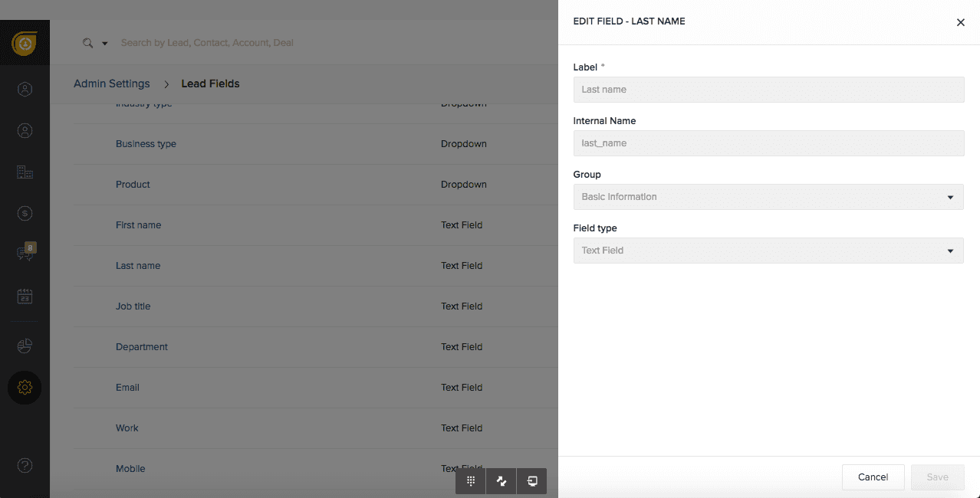Open the Leads icon in sidebar
The width and height of the screenshot is (980, 498).
coord(25,90)
